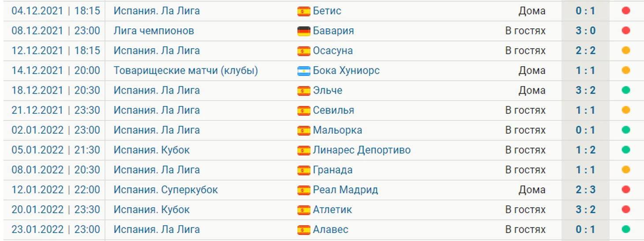Open Испания. Кубок link in Атлетик row
644x241 pixels.
click(x=152, y=210)
